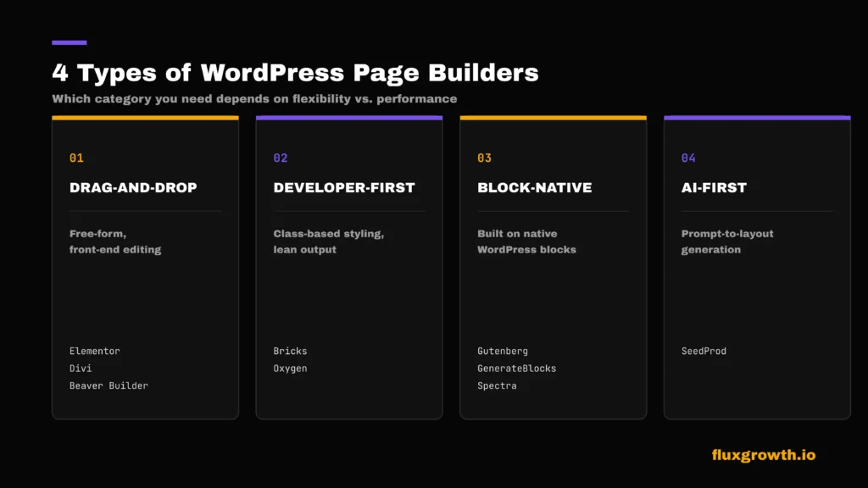Select the DRAG-AND-DROP heading
The image size is (868, 488).
coord(133,187)
